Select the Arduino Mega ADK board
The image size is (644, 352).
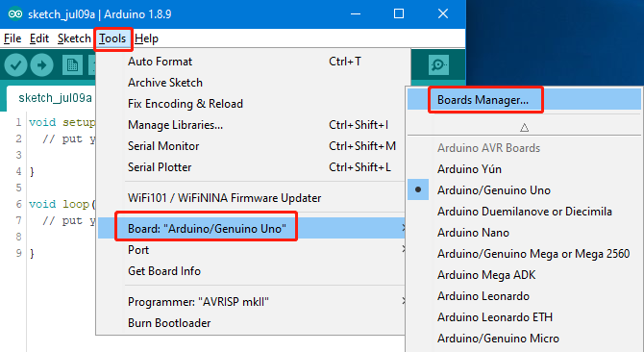[524, 275]
